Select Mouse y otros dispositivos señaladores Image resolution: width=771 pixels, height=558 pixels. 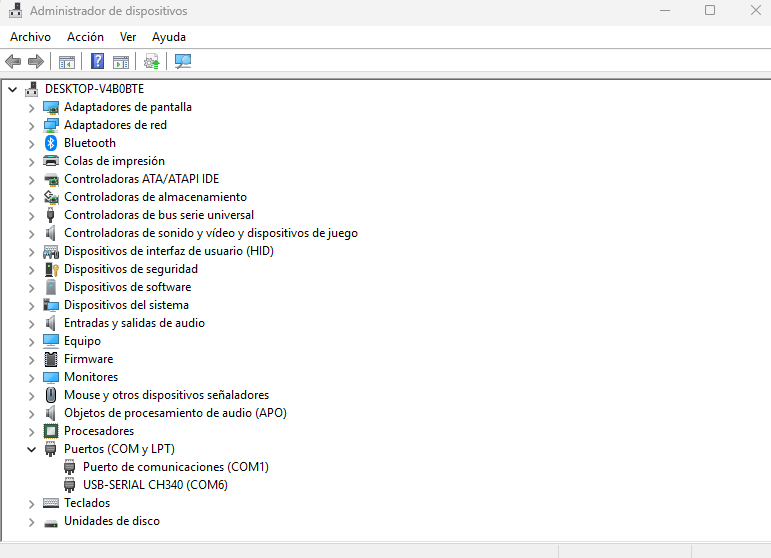tap(166, 395)
